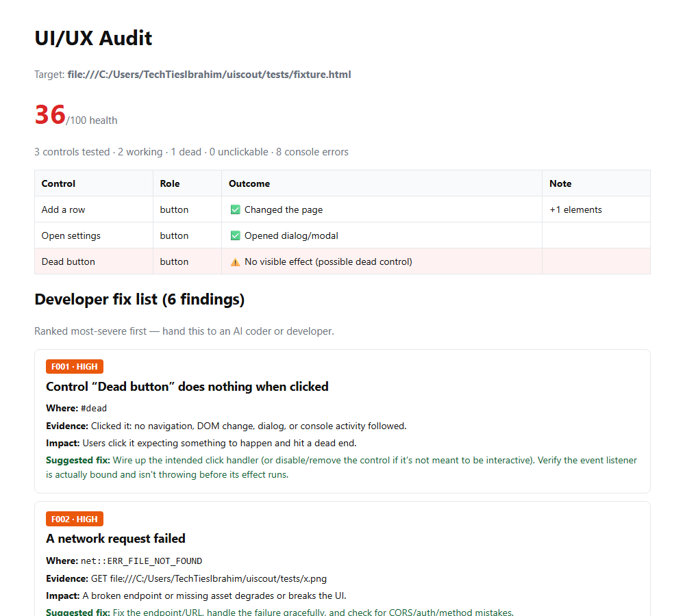Click the Impact line about hitting a dead end

(201, 443)
